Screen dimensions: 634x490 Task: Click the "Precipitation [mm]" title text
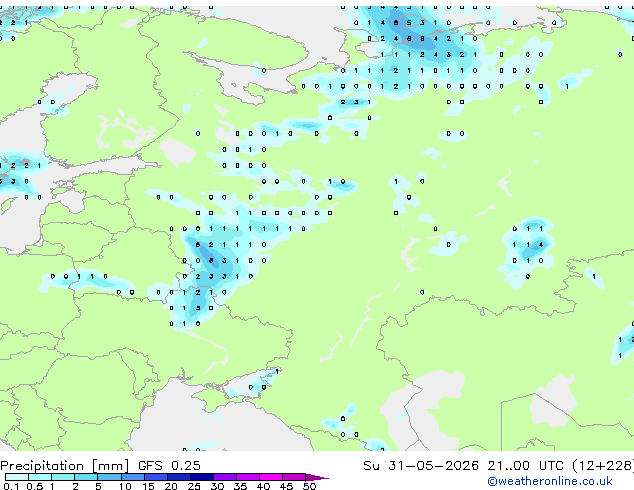coord(64,466)
